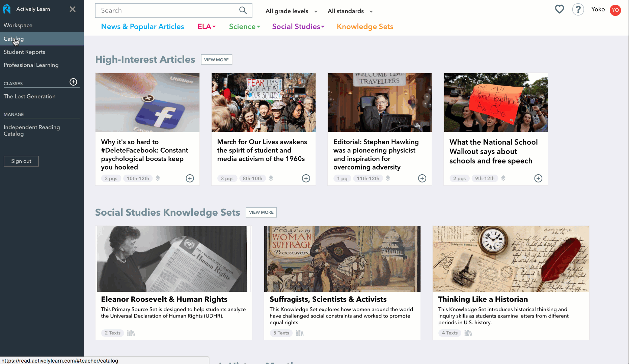Open the Science category dropdown
The image size is (629, 364).
click(244, 27)
